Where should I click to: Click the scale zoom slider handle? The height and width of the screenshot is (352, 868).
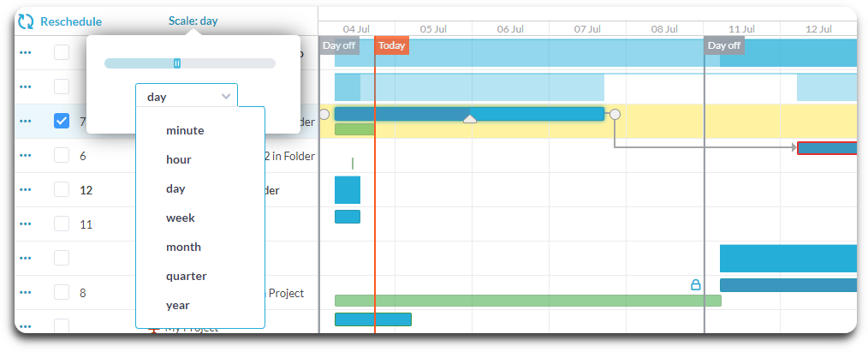[x=177, y=63]
